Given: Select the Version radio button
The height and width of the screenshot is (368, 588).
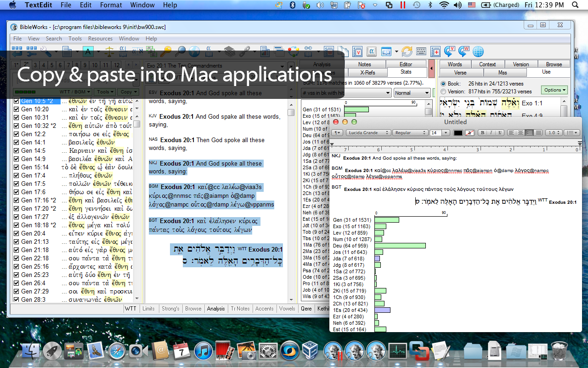Looking at the screenshot, I should [x=443, y=92].
